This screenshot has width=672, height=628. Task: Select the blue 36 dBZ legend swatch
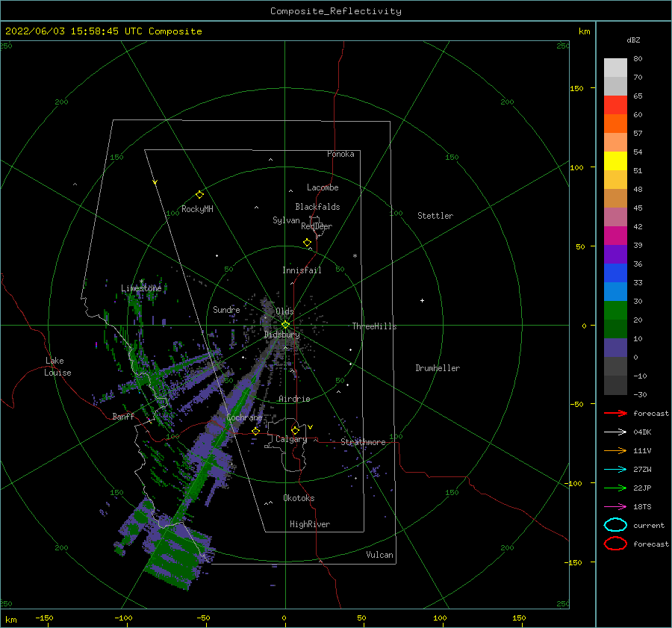(x=615, y=273)
